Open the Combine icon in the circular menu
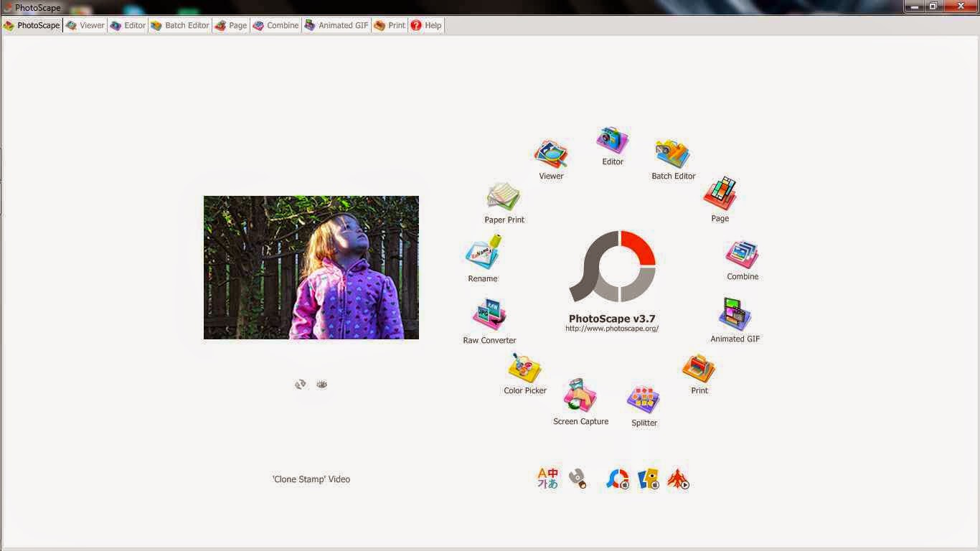The height and width of the screenshot is (551, 980). pyautogui.click(x=742, y=255)
